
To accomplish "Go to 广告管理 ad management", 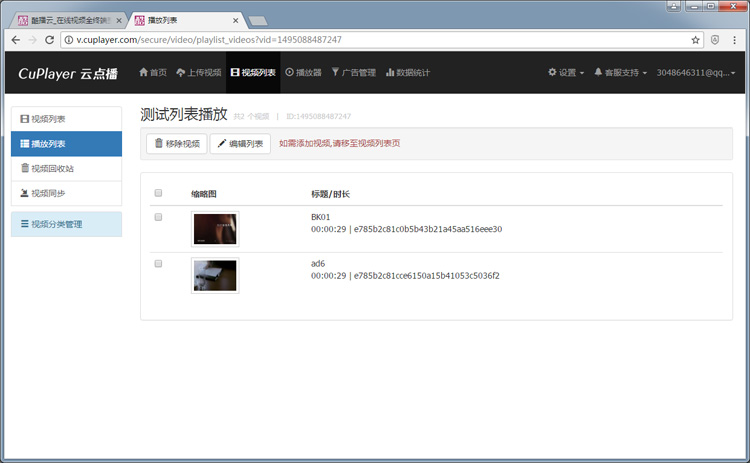I will pyautogui.click(x=353, y=73).
